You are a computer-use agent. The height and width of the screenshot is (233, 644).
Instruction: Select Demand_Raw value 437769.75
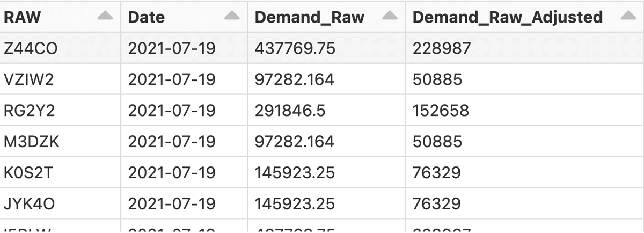tap(295, 48)
